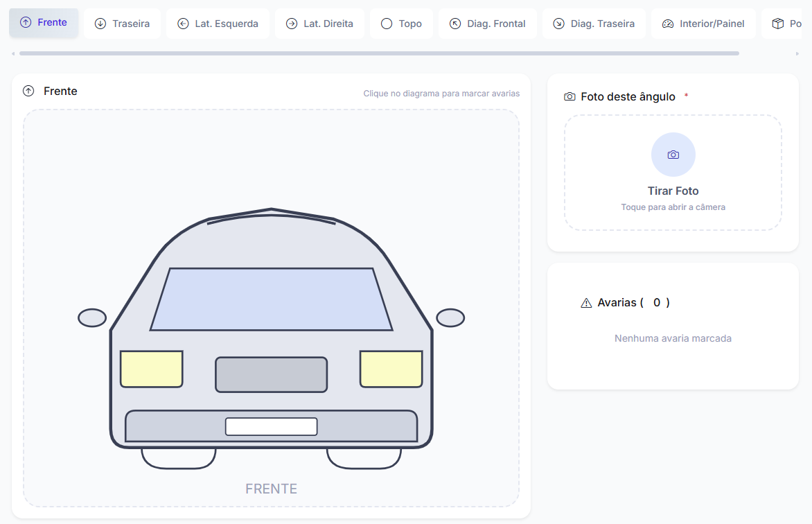Mark damage on the left yellow headlight
812x524 pixels.
coord(151,369)
